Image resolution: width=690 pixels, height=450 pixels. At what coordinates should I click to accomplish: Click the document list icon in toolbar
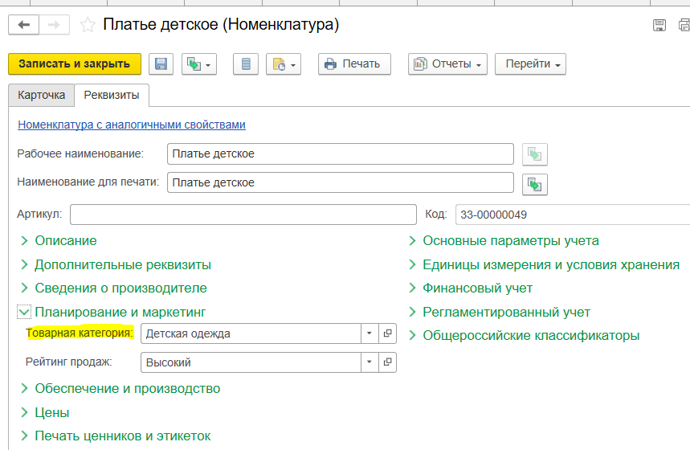click(246, 64)
